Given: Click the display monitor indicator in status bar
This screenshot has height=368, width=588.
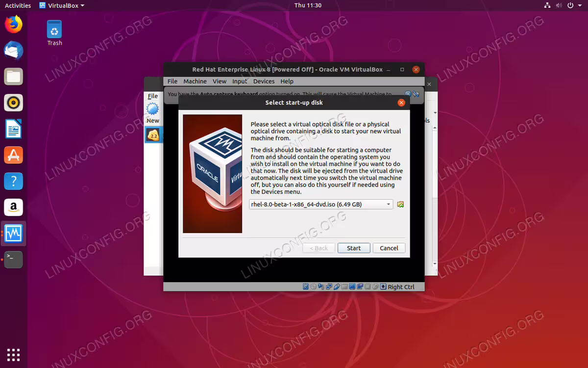Looking at the screenshot, I should [352, 287].
